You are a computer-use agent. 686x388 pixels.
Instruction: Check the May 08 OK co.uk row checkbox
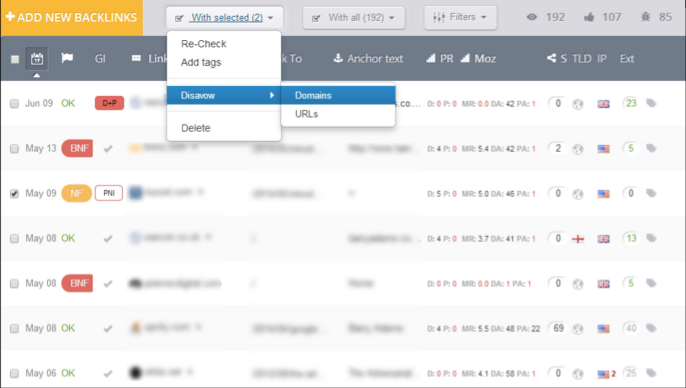point(14,238)
